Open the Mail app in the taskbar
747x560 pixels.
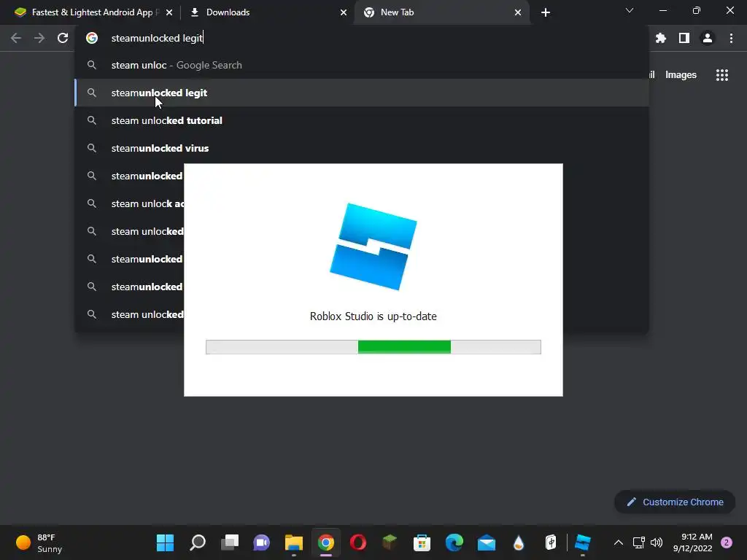[487, 542]
